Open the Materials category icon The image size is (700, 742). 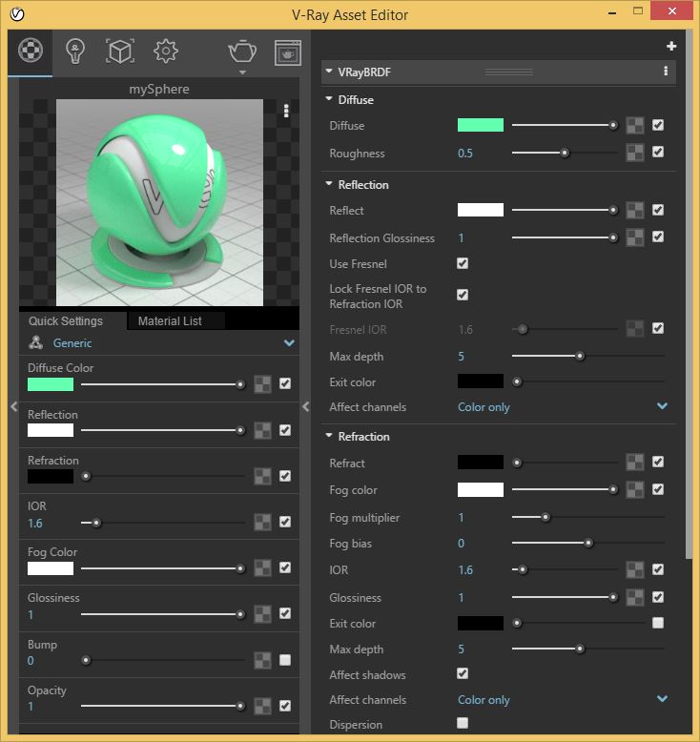point(31,51)
